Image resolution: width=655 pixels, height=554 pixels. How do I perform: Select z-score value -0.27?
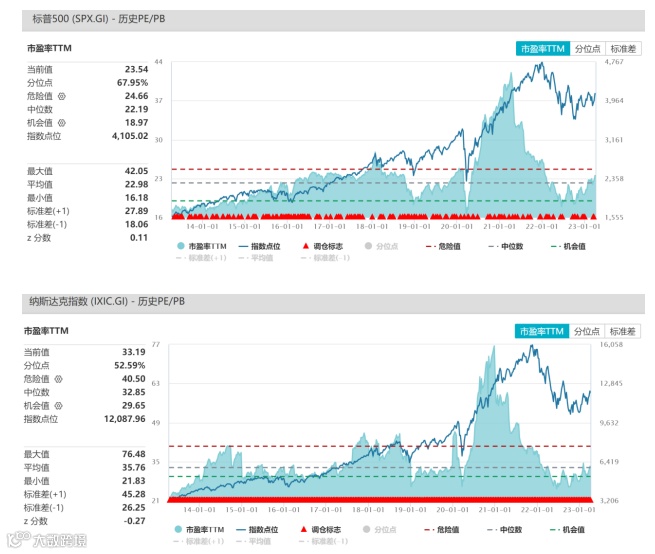coord(135,521)
